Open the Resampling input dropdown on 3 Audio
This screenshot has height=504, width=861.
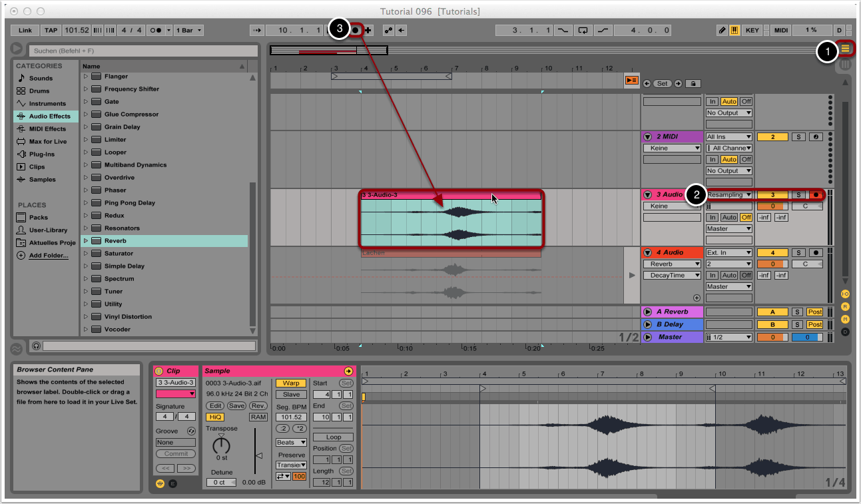click(729, 194)
